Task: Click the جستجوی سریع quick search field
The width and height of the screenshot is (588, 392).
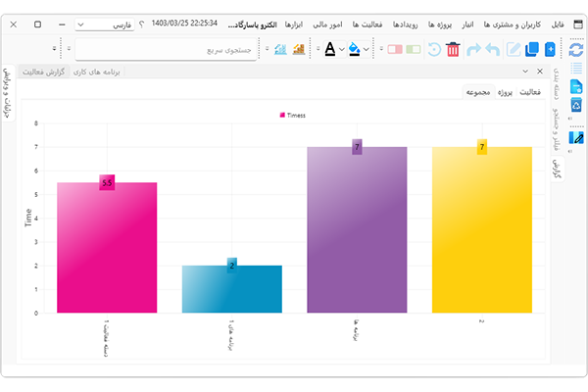Action: pyautogui.click(x=167, y=48)
